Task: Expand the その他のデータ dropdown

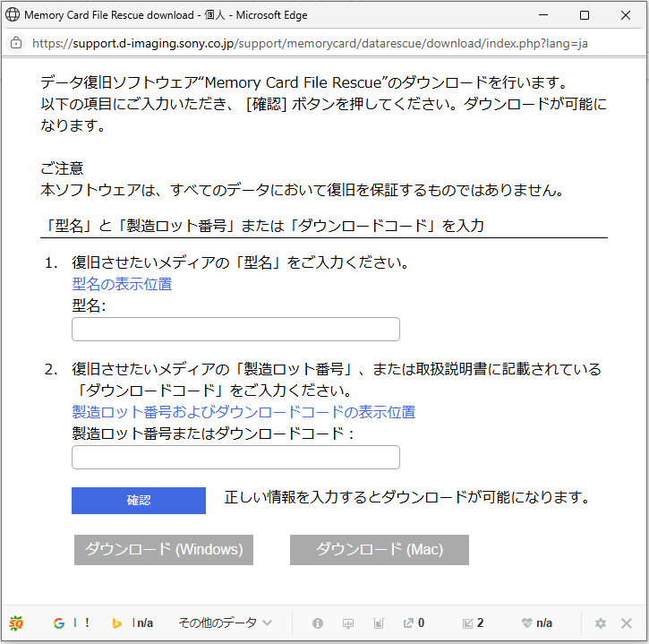Action: pyautogui.click(x=225, y=623)
